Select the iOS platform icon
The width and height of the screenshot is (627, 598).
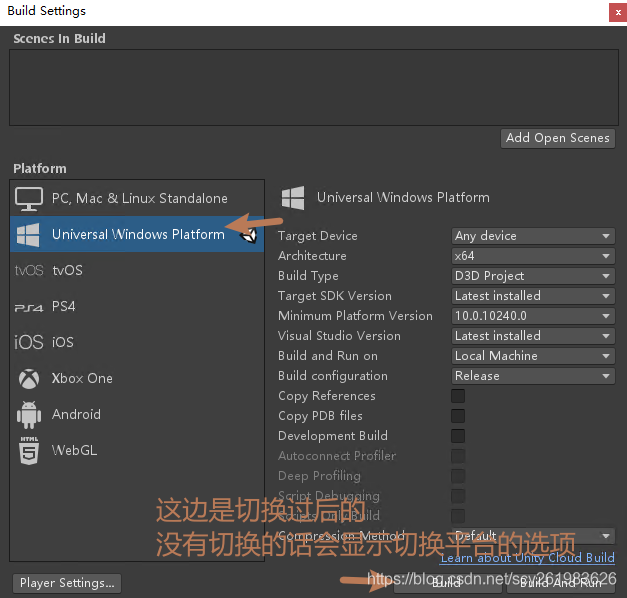tap(29, 342)
